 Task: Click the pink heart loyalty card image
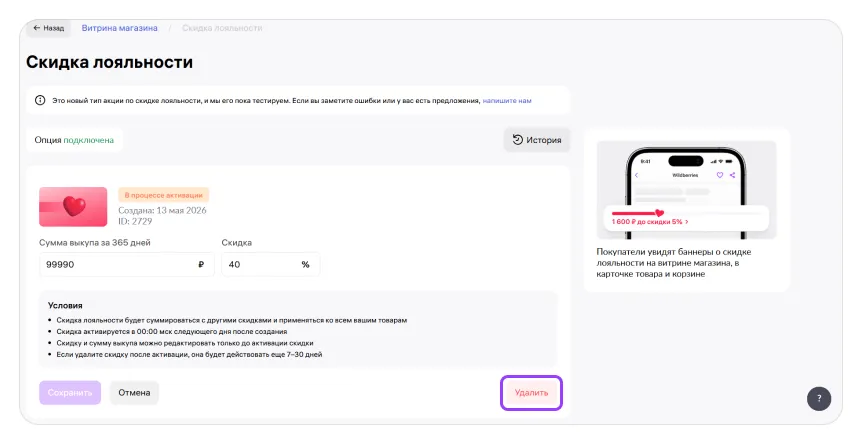73,207
